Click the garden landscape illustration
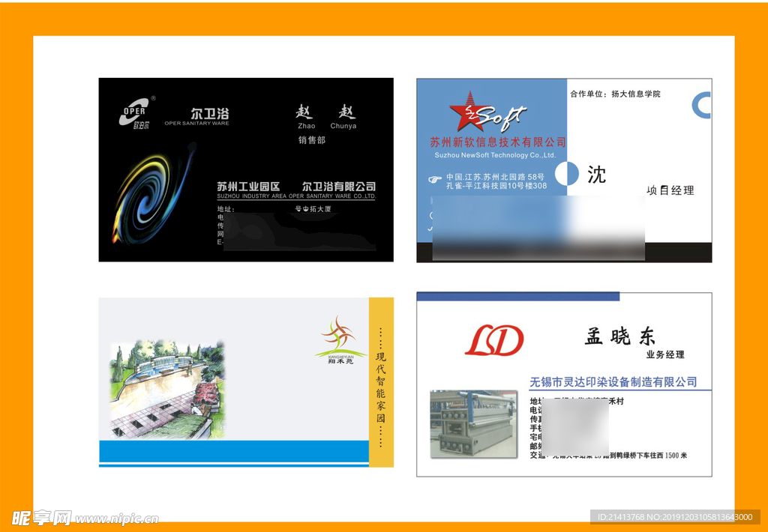Image resolution: width=768 pixels, height=532 pixels. point(168,389)
